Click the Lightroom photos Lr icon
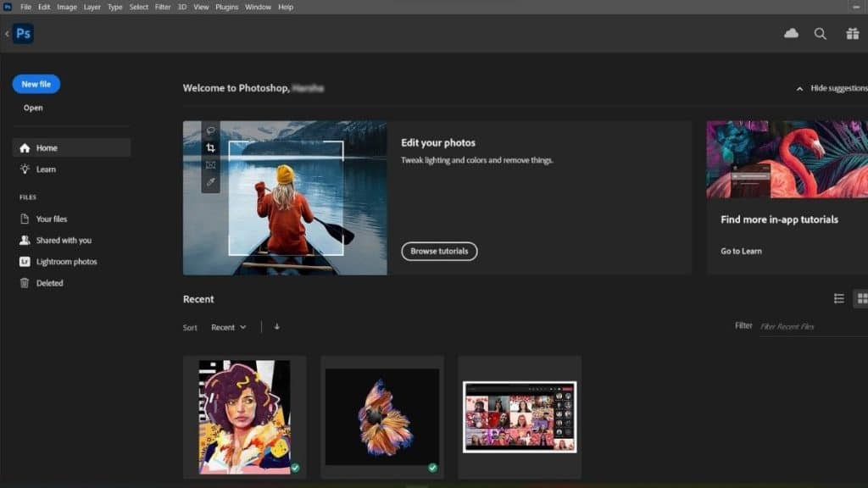 coord(25,262)
